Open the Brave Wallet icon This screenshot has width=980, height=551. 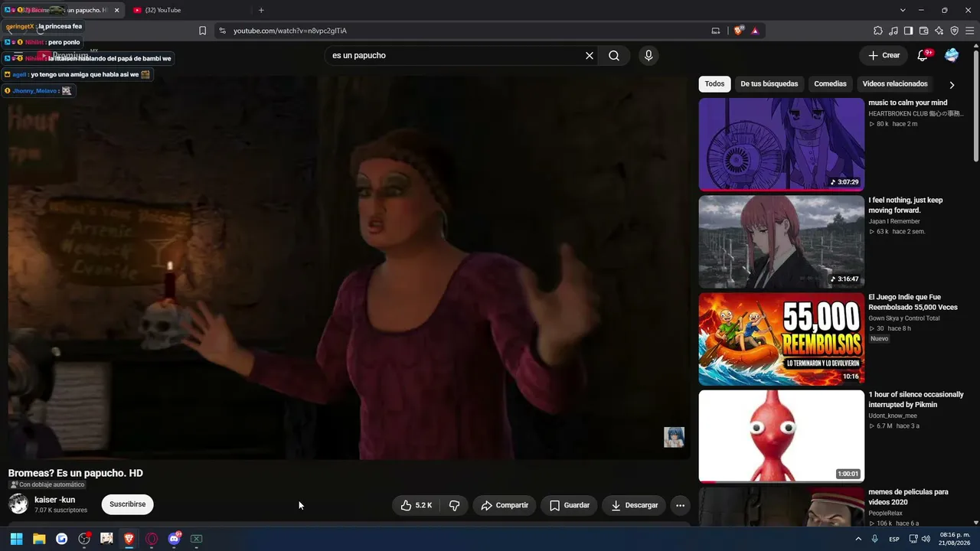click(923, 31)
